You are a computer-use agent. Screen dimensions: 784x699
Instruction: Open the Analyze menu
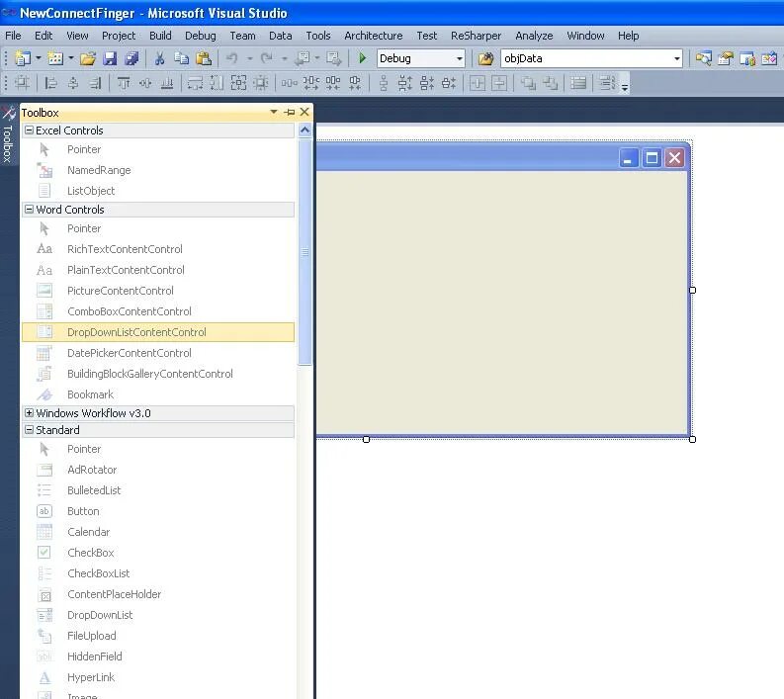[534, 36]
